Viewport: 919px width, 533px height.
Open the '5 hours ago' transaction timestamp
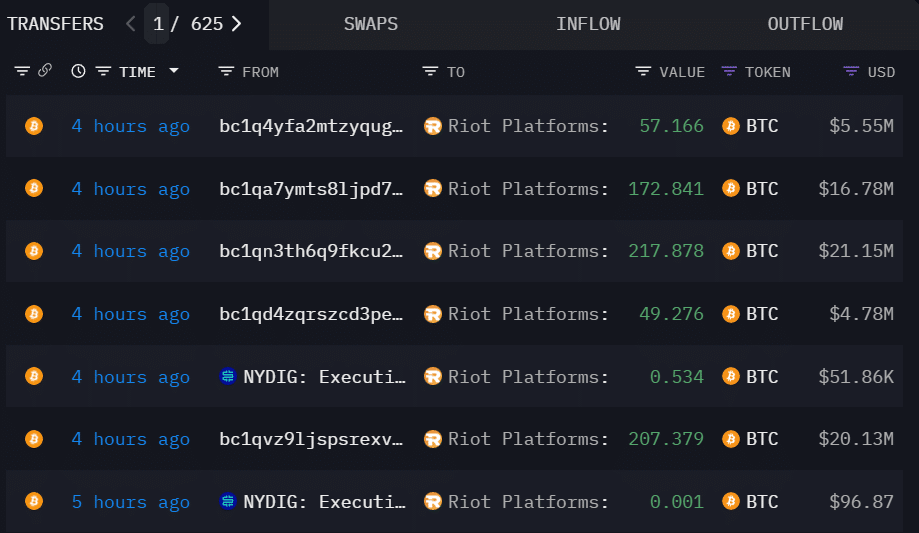tap(130, 502)
